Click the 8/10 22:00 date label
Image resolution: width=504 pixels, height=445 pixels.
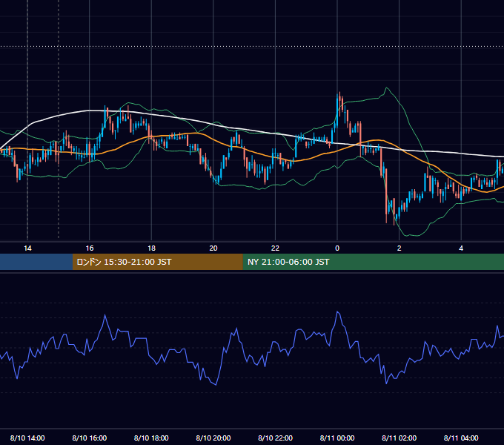(x=275, y=438)
